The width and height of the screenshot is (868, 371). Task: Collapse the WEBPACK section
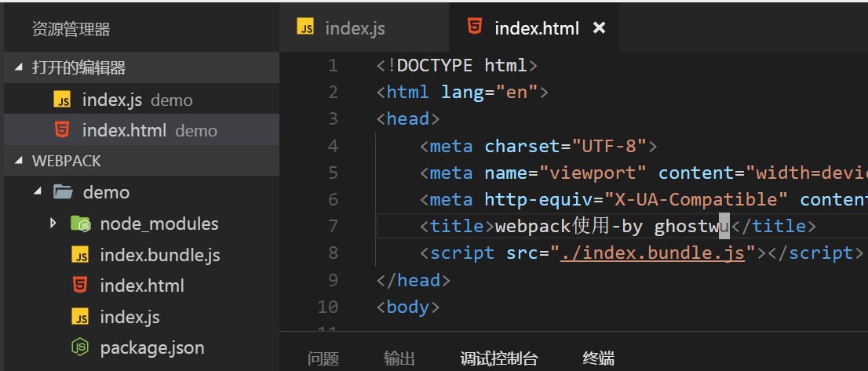coord(20,161)
